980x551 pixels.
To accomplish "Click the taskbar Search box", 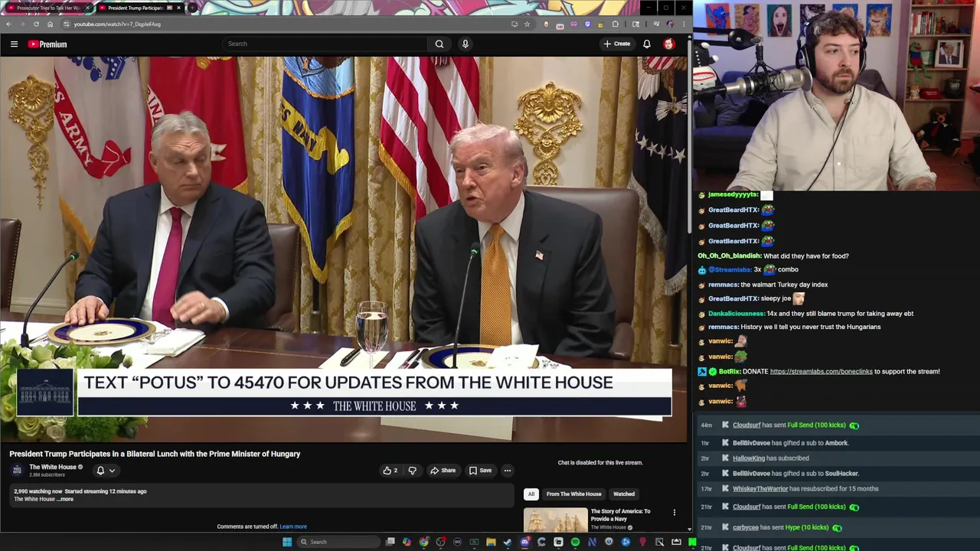I will [338, 542].
